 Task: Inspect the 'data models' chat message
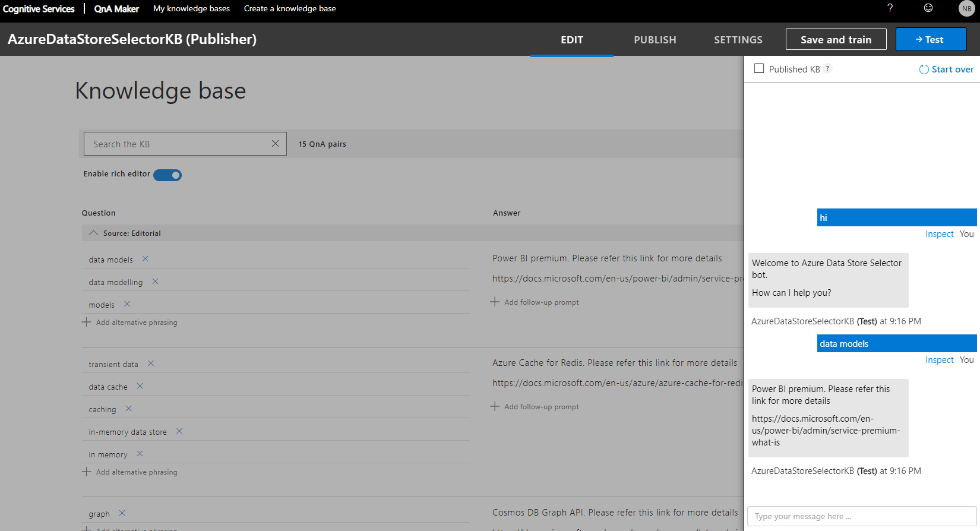pos(939,360)
